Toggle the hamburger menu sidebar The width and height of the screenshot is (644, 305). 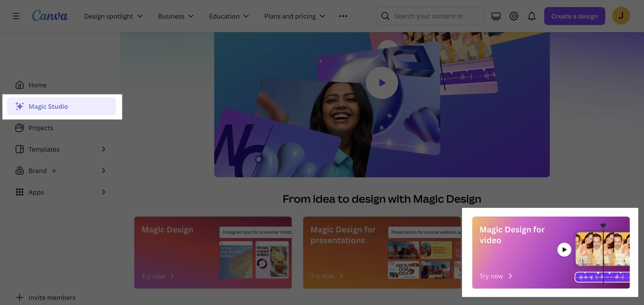pos(16,16)
